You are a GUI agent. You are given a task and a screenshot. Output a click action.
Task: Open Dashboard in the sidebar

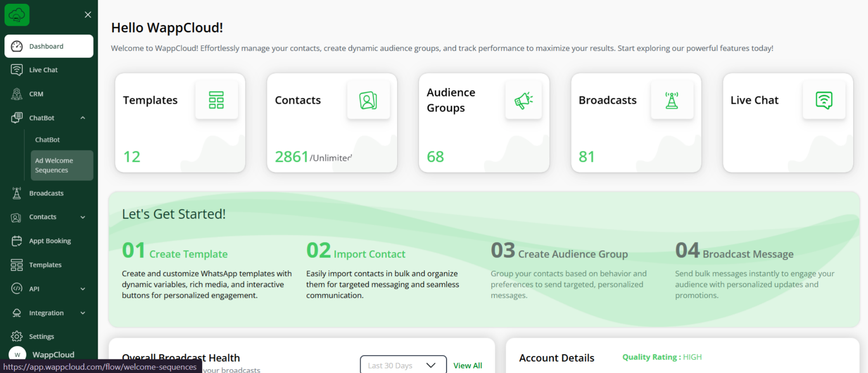[x=49, y=46]
